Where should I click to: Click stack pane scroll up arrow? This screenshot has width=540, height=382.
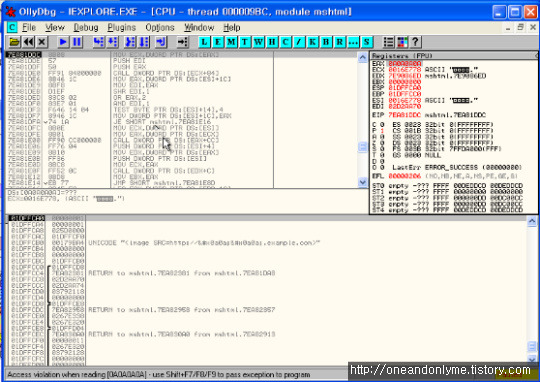click(x=532, y=221)
